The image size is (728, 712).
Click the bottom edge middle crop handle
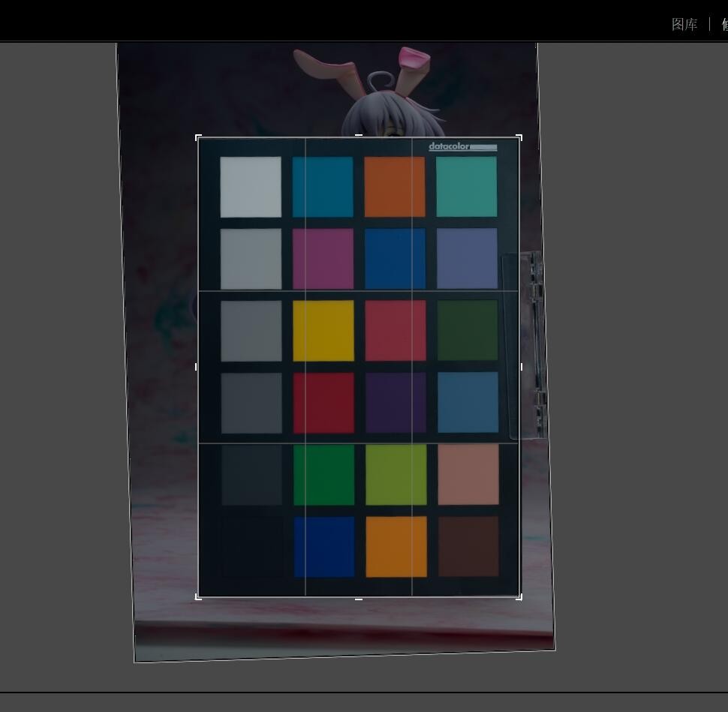click(x=359, y=598)
